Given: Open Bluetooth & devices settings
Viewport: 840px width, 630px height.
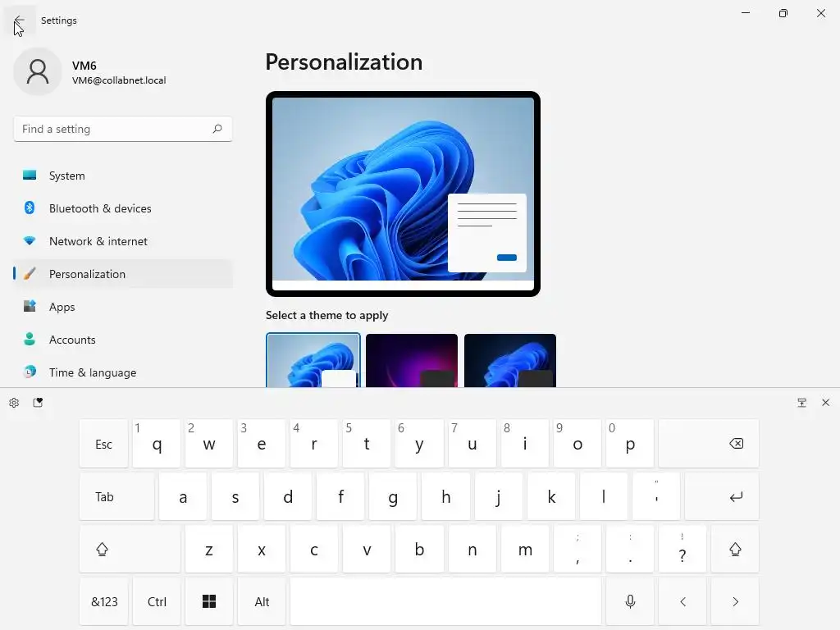Looking at the screenshot, I should click(x=123, y=208).
